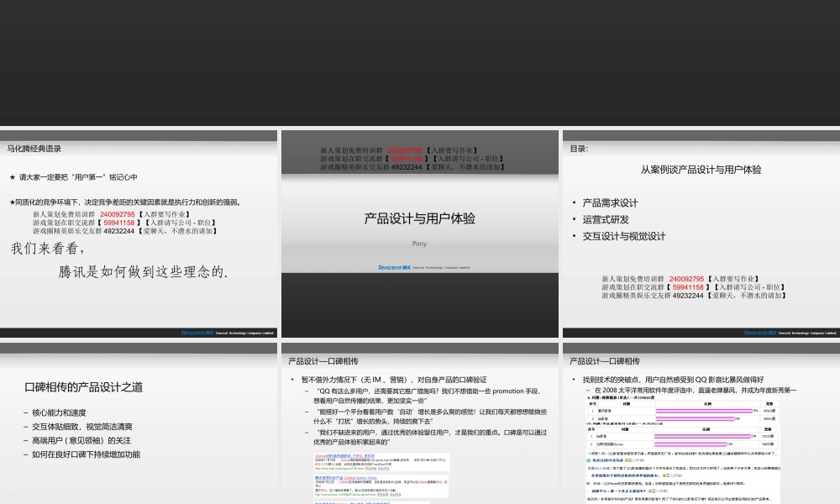Open the 马化腾经典语录 slide thumbnail

pyautogui.click(x=139, y=234)
